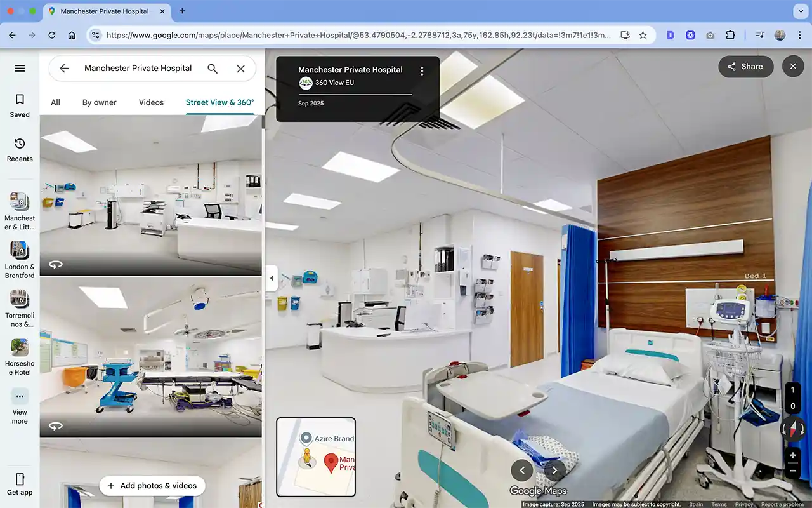Rotate view right with arrow button
The height and width of the screenshot is (508, 812).
(x=554, y=471)
